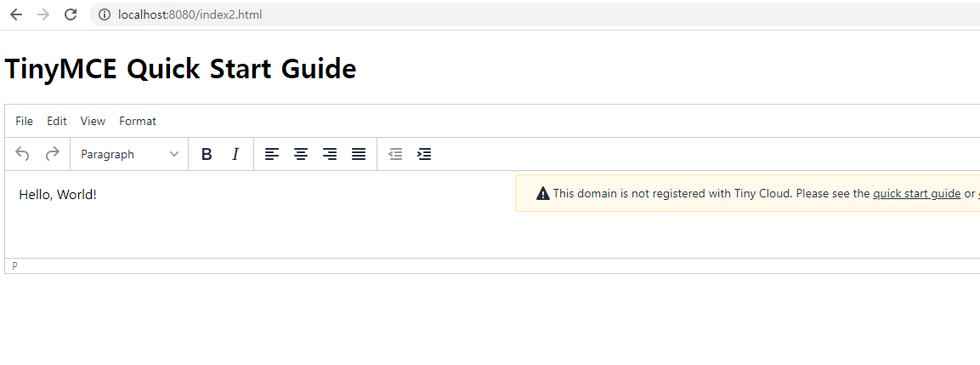Open the Edit menu

(x=57, y=121)
